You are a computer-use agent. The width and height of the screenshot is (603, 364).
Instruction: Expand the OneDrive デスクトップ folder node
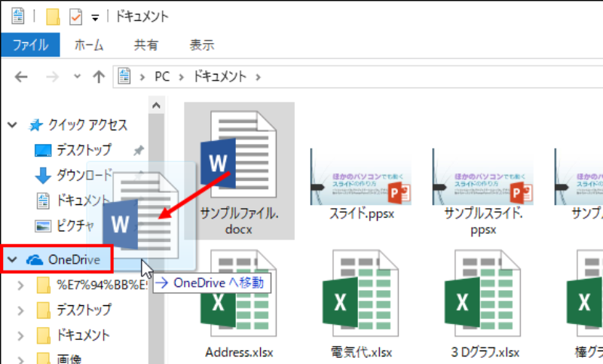click(22, 310)
